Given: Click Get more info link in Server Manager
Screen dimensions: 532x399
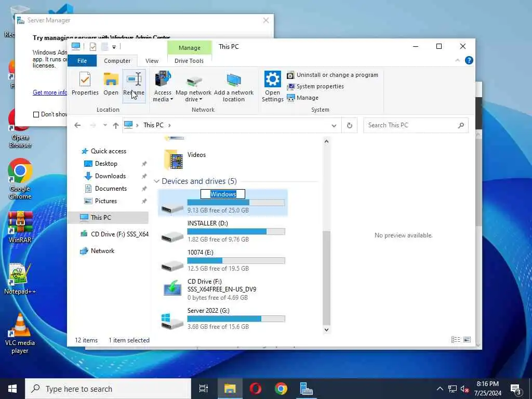Looking at the screenshot, I should pos(50,92).
